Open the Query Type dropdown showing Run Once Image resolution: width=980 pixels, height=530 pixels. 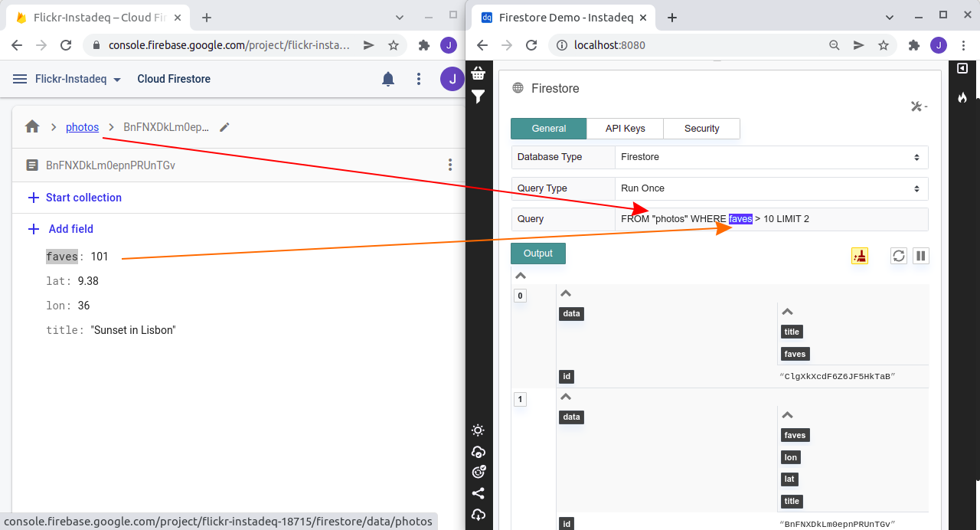tap(771, 188)
